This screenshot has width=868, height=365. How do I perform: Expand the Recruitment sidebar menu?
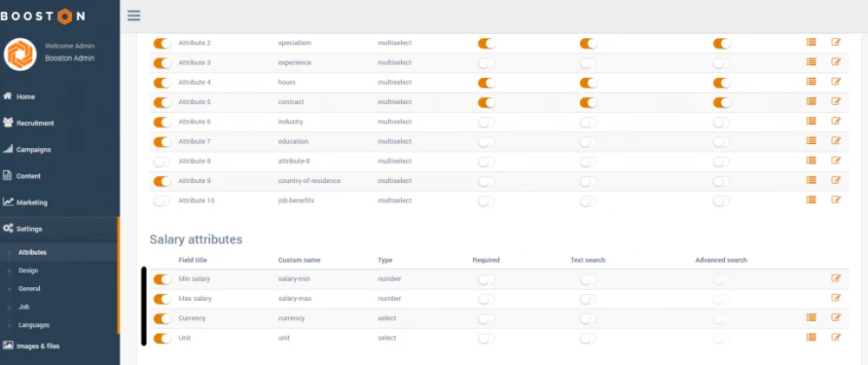coord(35,123)
